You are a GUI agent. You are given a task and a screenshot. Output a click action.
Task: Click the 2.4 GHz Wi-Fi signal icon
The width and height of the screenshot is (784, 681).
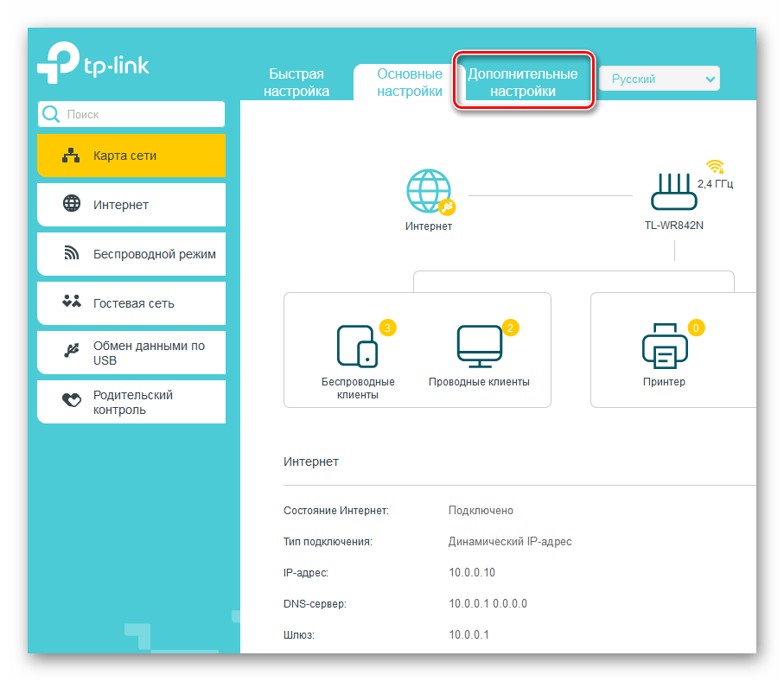(x=714, y=166)
